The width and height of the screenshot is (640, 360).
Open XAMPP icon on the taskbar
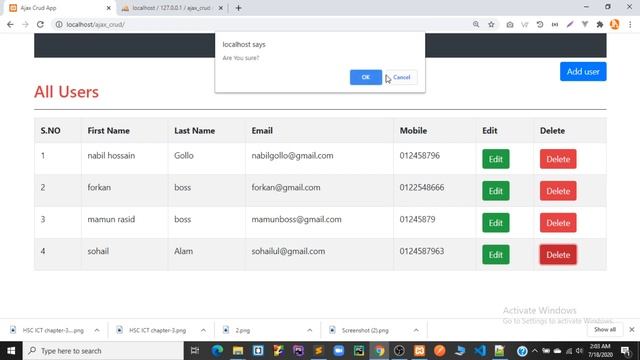(x=420, y=351)
